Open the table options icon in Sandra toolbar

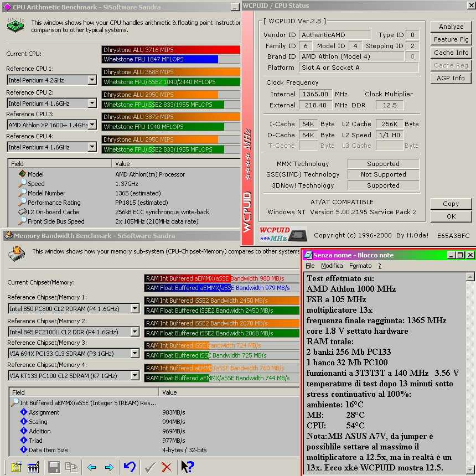33,467
